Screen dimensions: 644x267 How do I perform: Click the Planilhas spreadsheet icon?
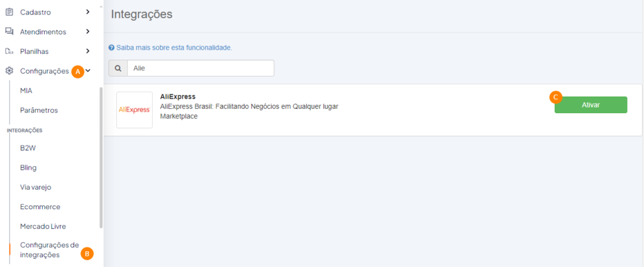click(x=9, y=52)
